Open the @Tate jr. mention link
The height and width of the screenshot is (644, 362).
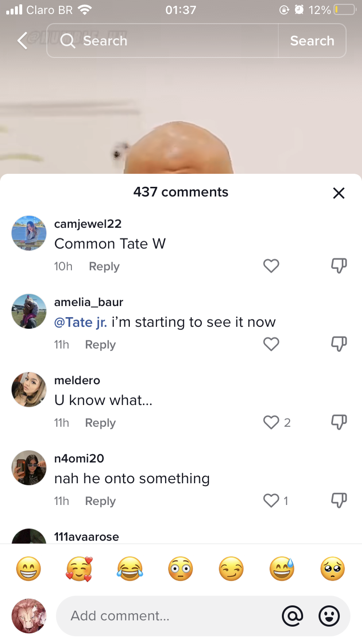coord(81,322)
